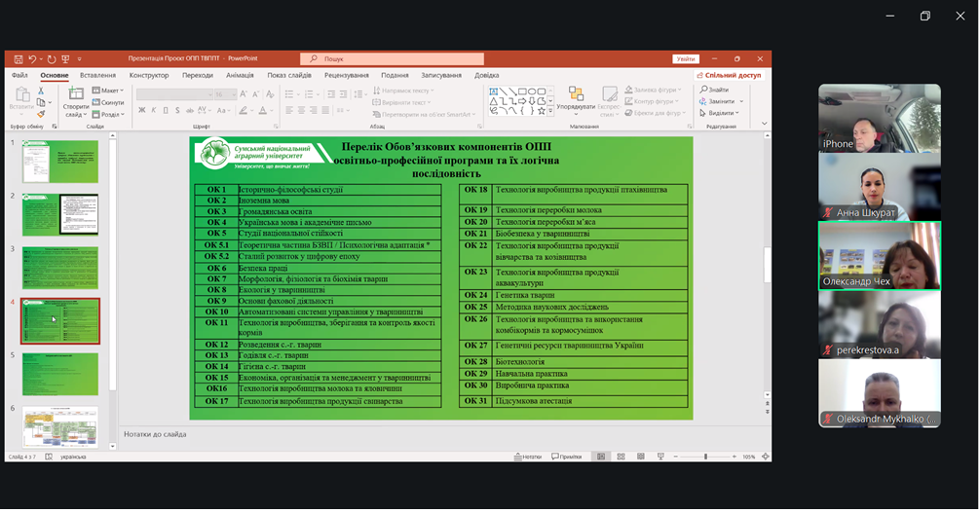Image resolution: width=980 pixels, height=513 pixels.
Task: Start slideshow from quick access toolbar icon
Action: tap(66, 58)
